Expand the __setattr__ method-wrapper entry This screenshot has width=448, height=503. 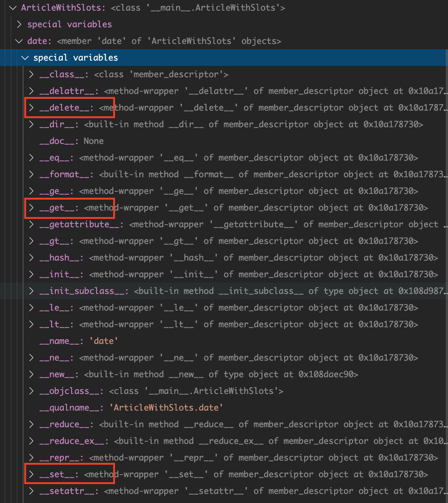31,491
